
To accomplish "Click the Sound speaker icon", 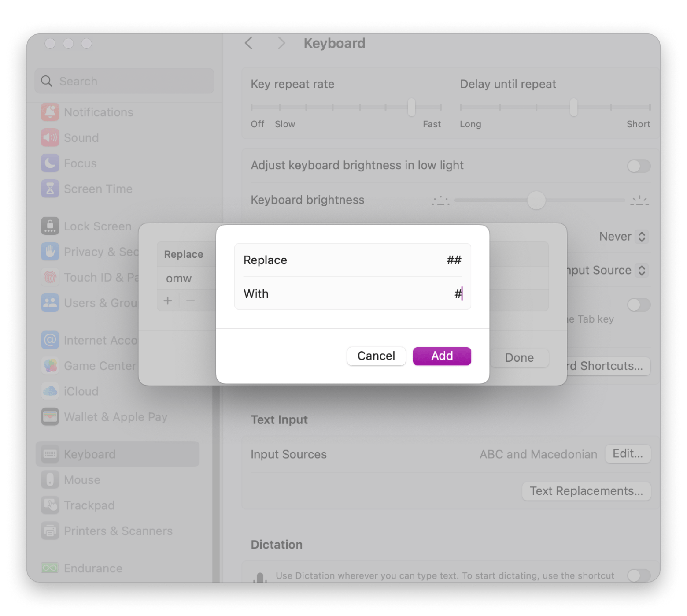I will (x=50, y=137).
